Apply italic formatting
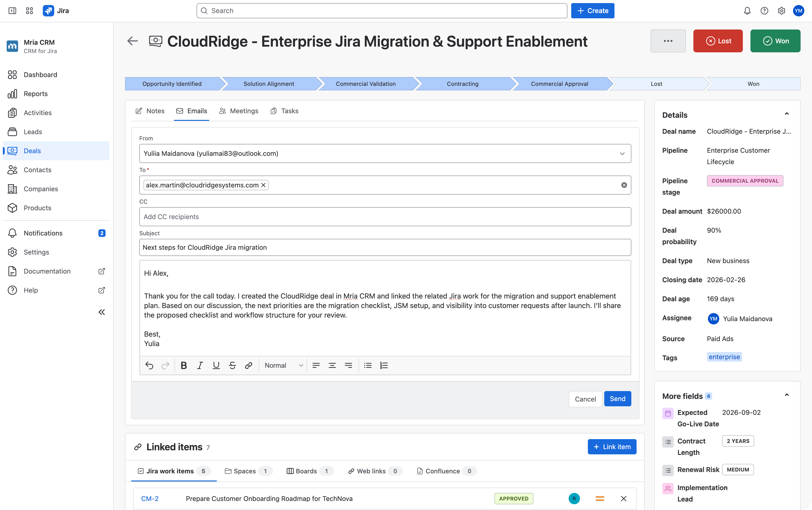 pos(200,365)
